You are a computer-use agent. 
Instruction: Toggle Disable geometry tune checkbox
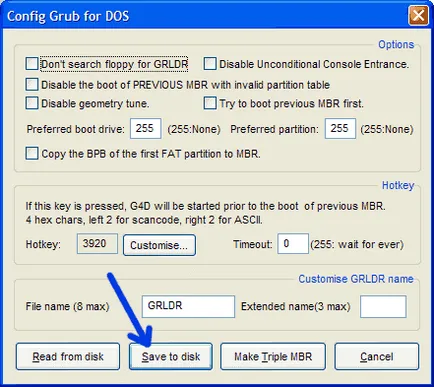coord(32,103)
